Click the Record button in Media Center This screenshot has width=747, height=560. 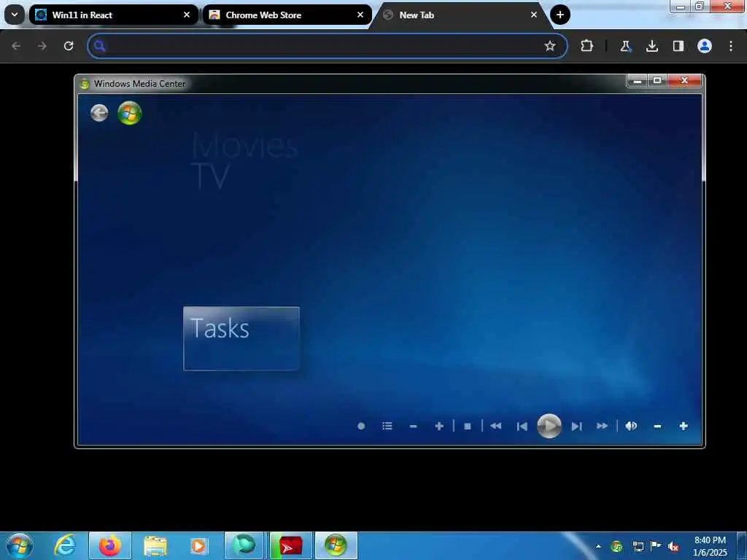361,426
